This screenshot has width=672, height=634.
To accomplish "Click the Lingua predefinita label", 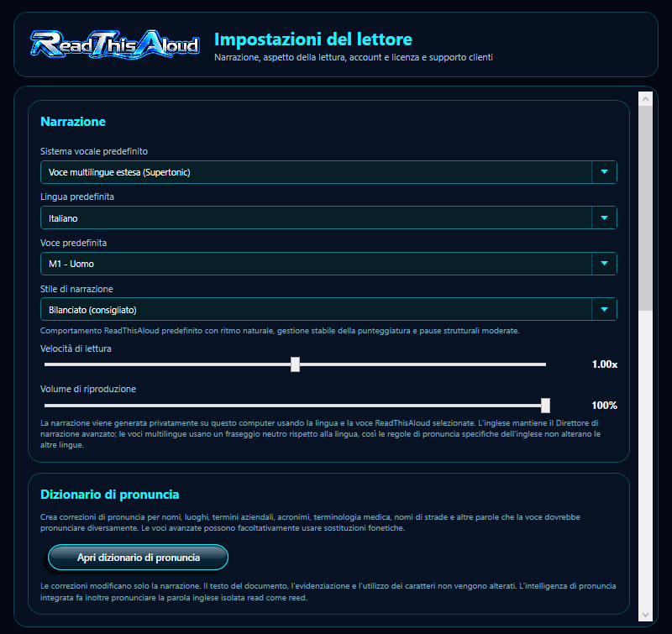I will [77, 196].
